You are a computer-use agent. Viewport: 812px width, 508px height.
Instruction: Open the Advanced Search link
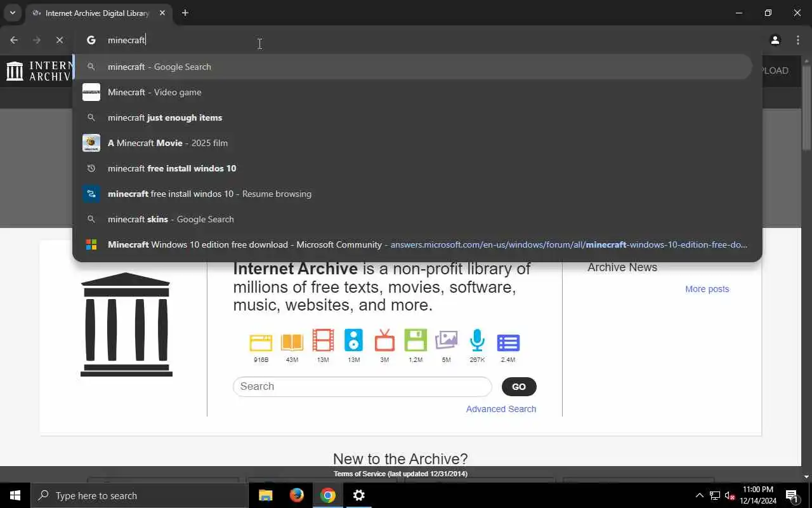501,409
